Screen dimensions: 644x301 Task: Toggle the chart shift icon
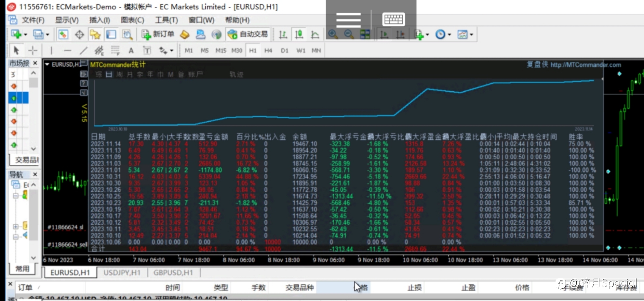click(400, 34)
